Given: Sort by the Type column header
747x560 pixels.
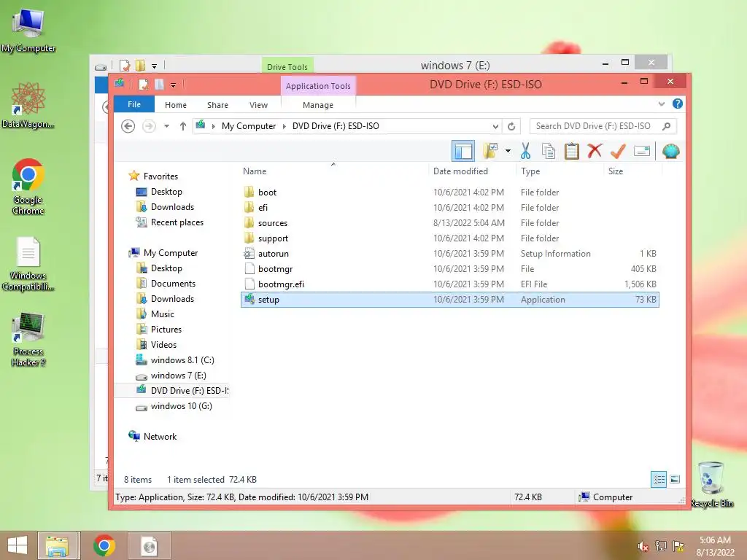Looking at the screenshot, I should 530,171.
